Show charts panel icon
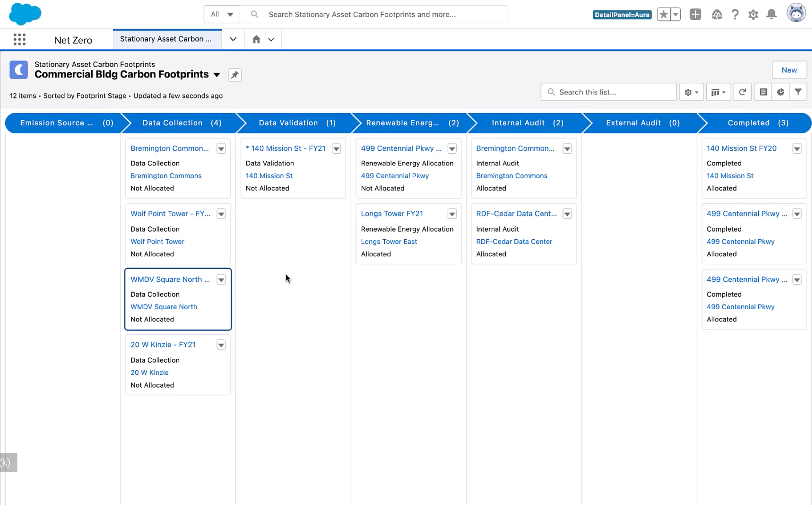The width and height of the screenshot is (812, 505). (781, 92)
